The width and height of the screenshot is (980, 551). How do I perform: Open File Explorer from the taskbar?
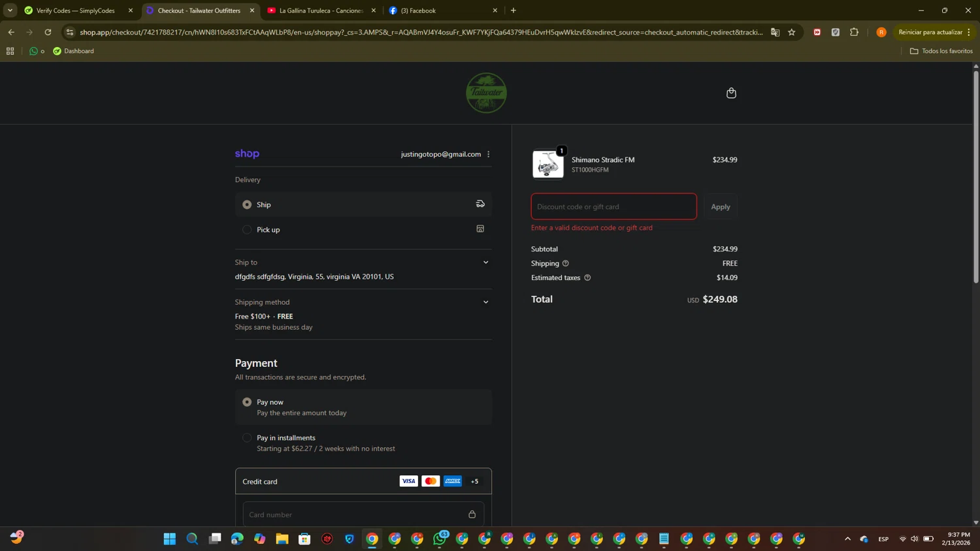point(282,539)
